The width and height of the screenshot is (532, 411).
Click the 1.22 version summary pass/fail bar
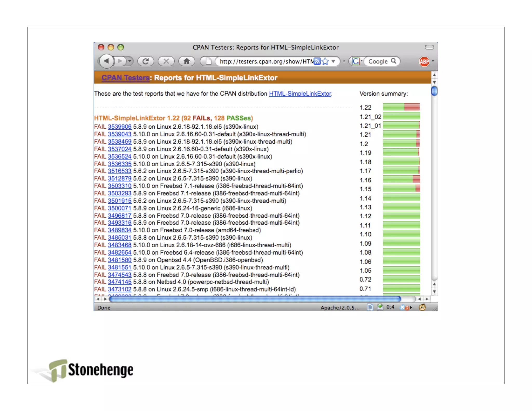(x=401, y=107)
